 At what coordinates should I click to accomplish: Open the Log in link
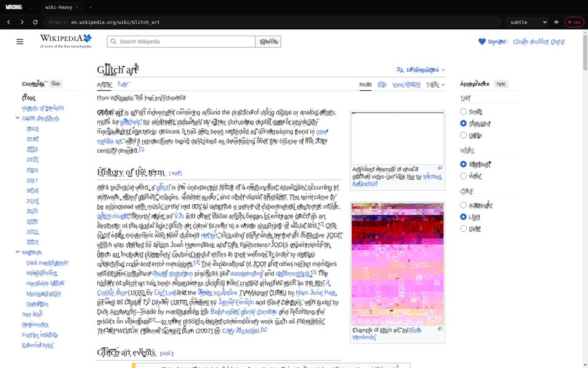(x=557, y=42)
